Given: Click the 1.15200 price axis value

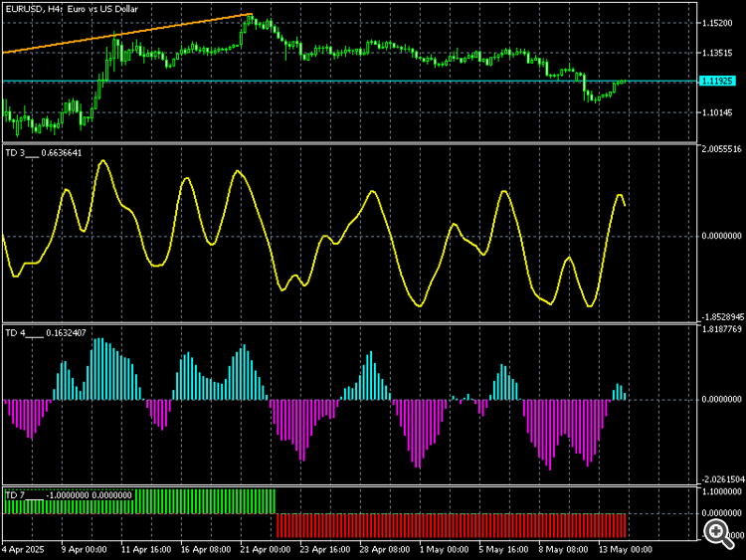Looking at the screenshot, I should 717,23.
